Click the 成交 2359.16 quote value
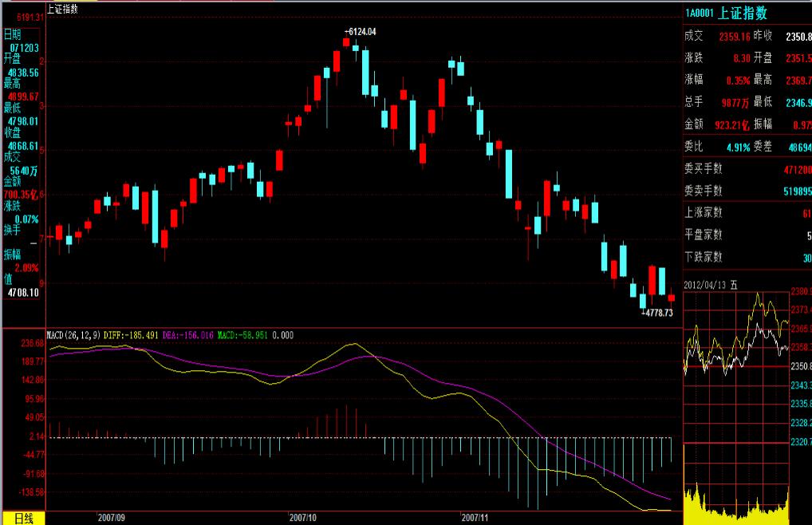The width and height of the screenshot is (812, 525). click(x=735, y=37)
